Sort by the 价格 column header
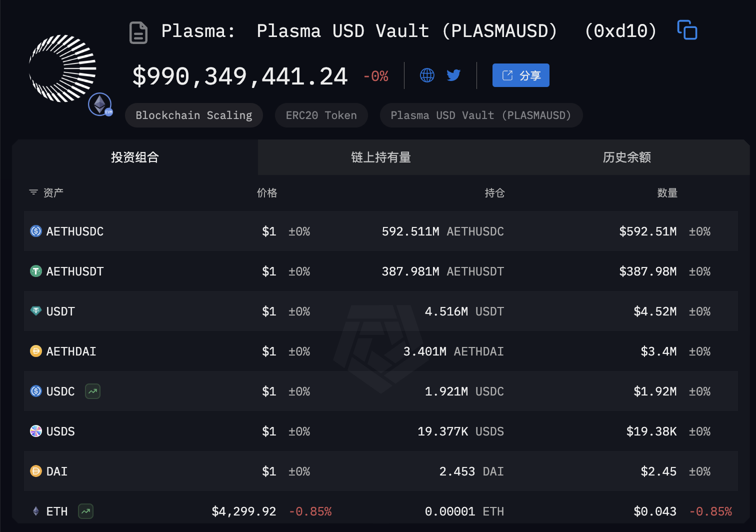 click(266, 193)
